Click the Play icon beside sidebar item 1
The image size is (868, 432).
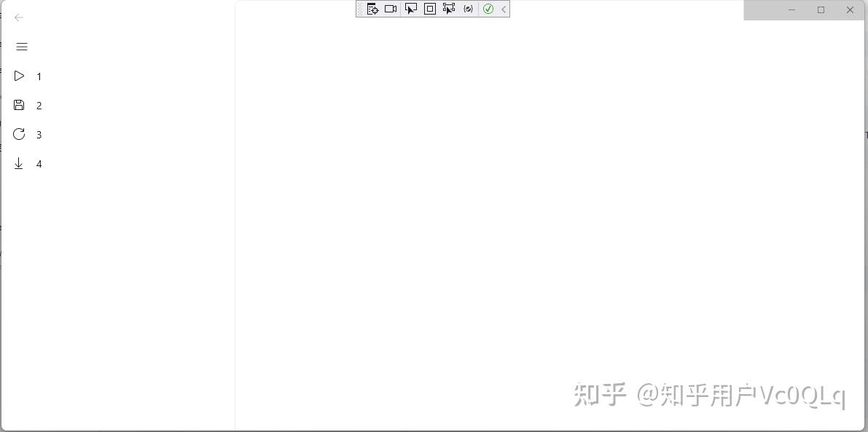coord(19,76)
